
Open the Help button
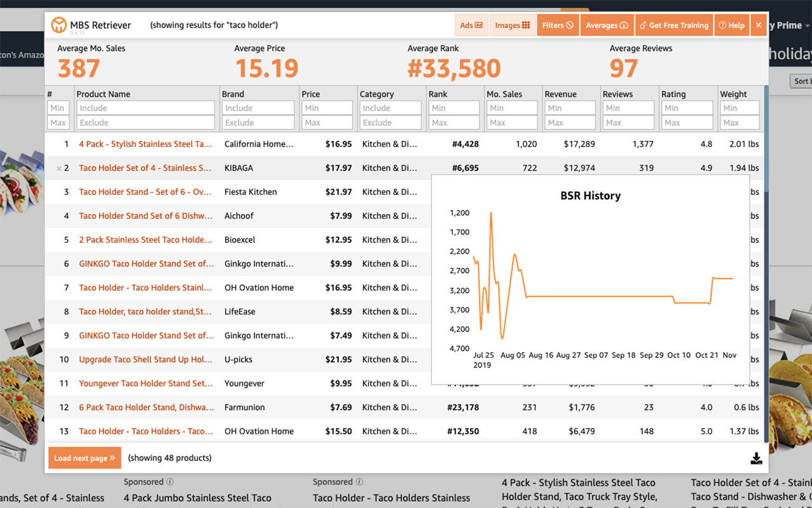click(731, 25)
